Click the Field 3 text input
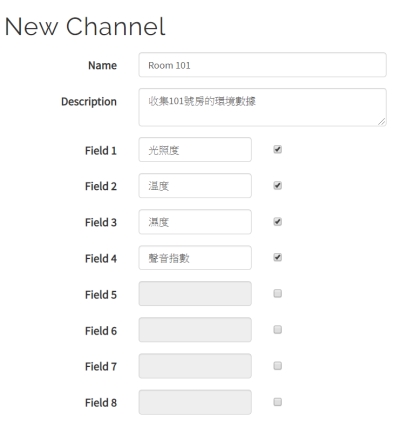This screenshot has height=421, width=394. (195, 222)
